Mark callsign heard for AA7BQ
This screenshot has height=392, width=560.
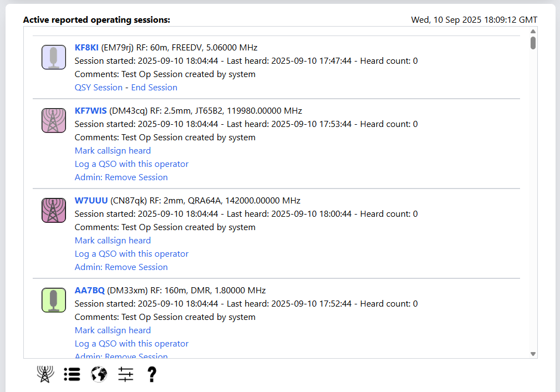(x=113, y=330)
